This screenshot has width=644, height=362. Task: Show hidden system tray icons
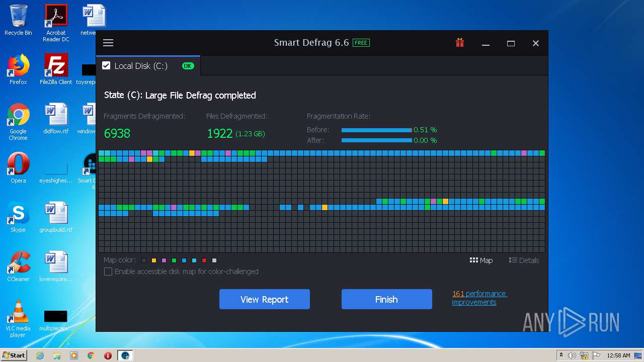[x=561, y=355]
